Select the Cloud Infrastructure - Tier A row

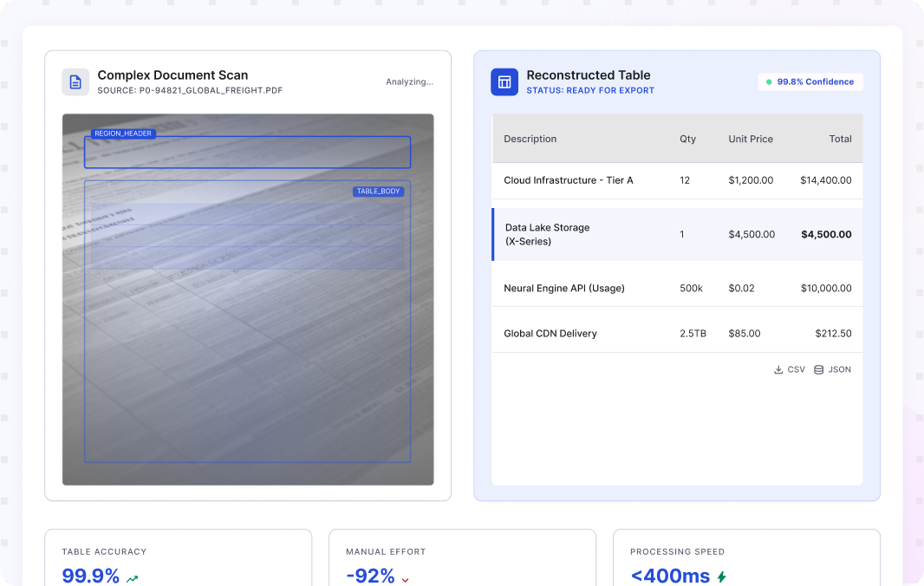pyautogui.click(x=677, y=180)
